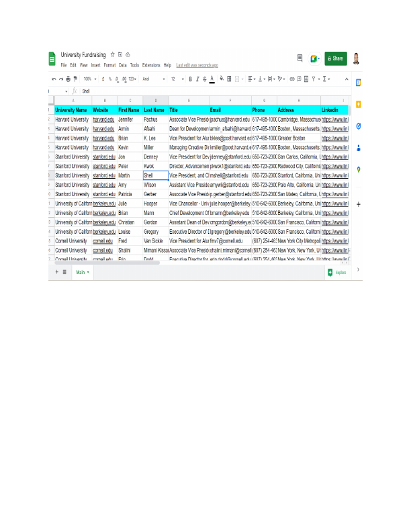411x532 pixels.
Task: Open fill color picker
Action: tap(222, 79)
